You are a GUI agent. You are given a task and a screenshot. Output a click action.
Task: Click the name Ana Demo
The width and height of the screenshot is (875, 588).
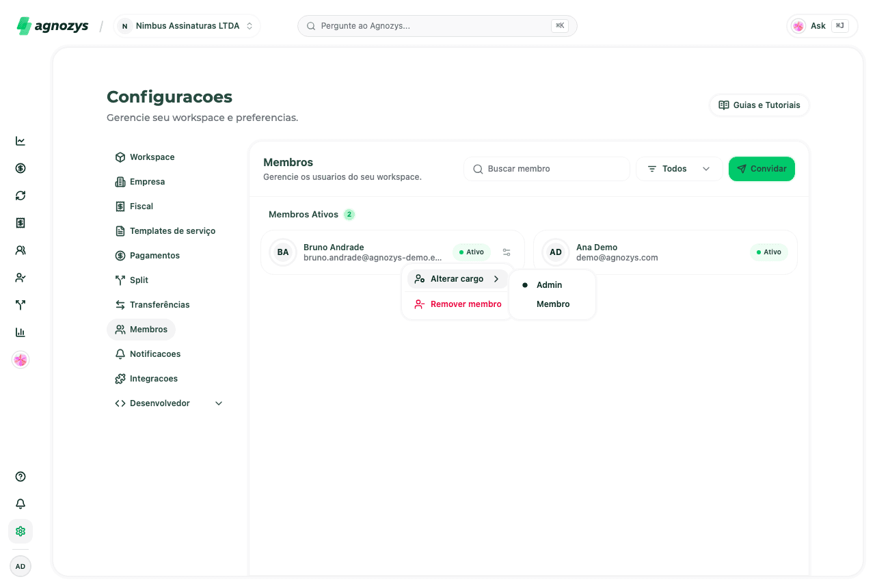(x=597, y=248)
